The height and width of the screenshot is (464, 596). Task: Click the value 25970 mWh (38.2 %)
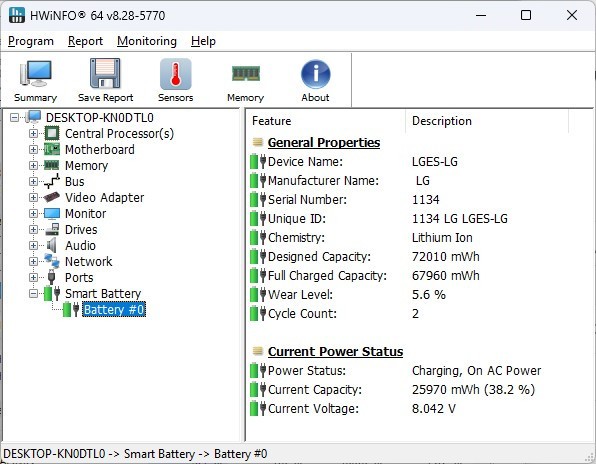(473, 390)
